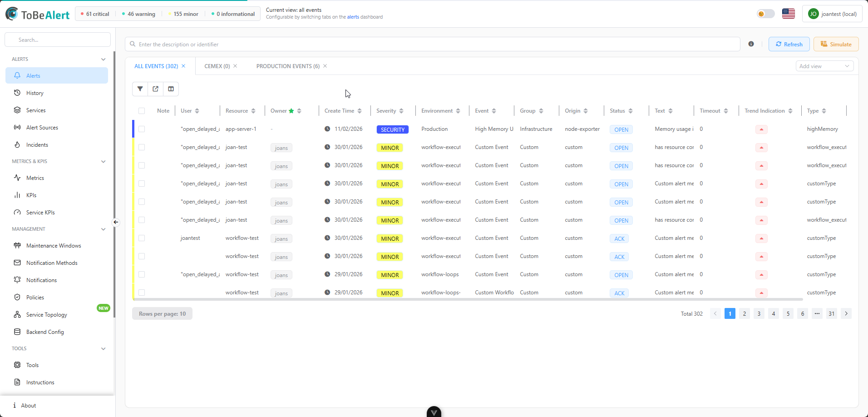Collapse the ALERTS sidebar section

point(103,60)
